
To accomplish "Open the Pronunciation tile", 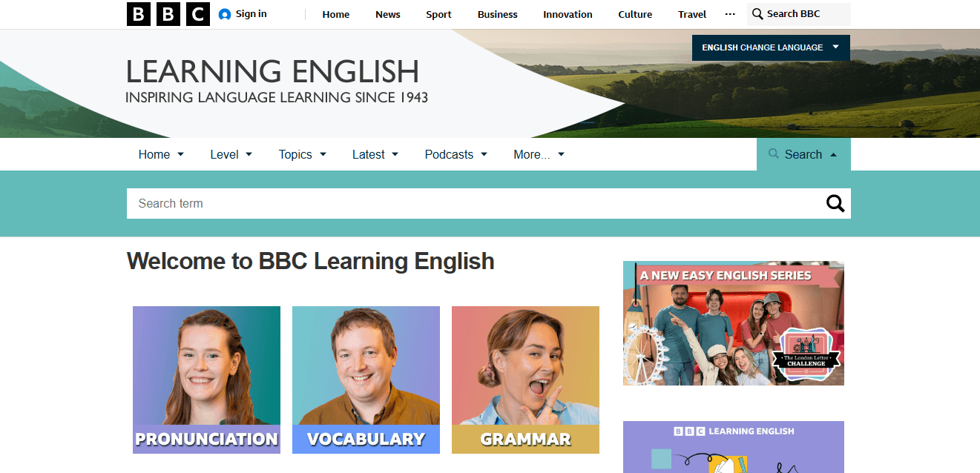I will [206, 380].
